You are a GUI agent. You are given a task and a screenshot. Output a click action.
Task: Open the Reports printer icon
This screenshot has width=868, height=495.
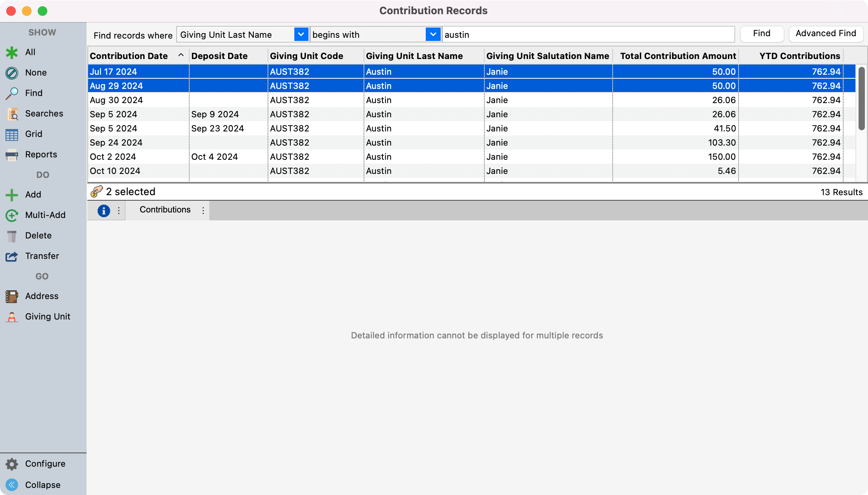tap(12, 155)
